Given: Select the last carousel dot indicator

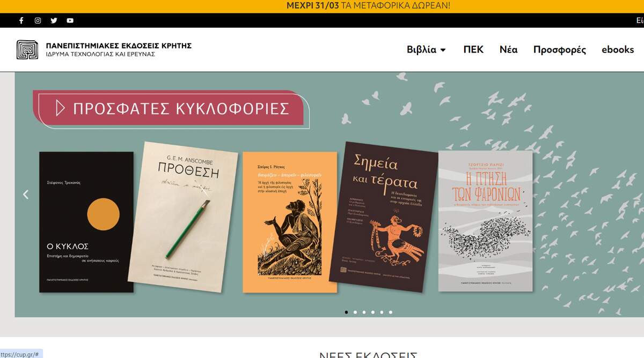Looking at the screenshot, I should tap(390, 312).
